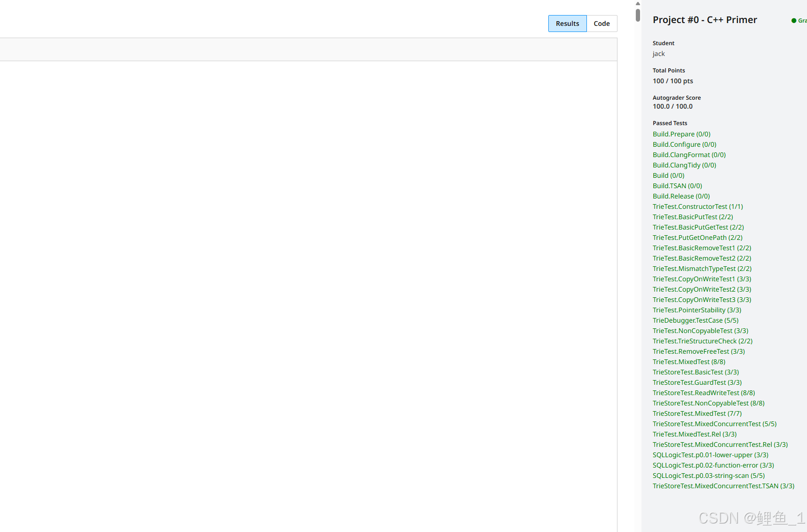Open Build.Release (0/0) test
Screen dimensions: 807x532
[x=681, y=196]
